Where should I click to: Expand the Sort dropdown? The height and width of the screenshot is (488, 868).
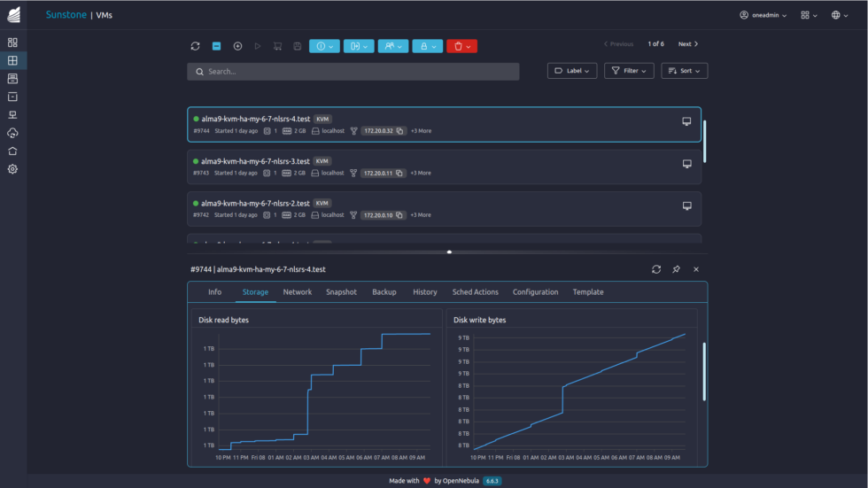coord(684,71)
